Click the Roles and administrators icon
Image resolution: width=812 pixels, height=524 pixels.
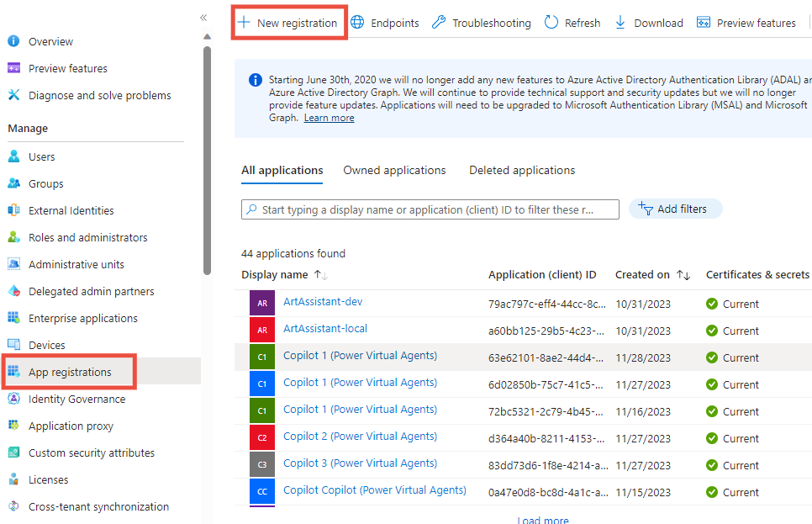(x=14, y=237)
